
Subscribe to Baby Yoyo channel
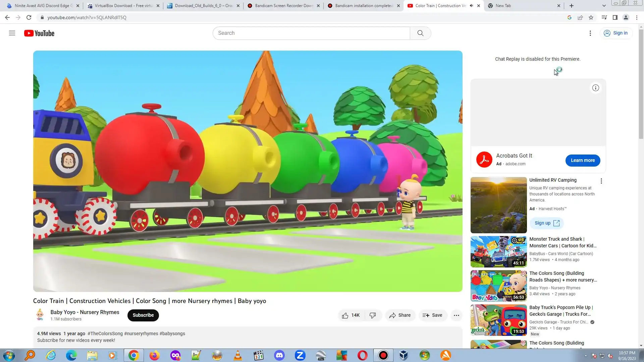point(143,315)
